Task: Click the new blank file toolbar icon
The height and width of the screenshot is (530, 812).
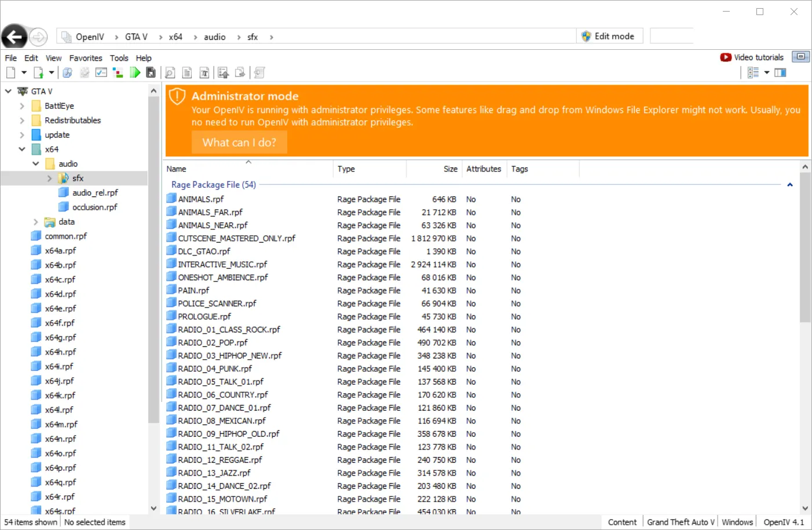Action: pos(11,72)
